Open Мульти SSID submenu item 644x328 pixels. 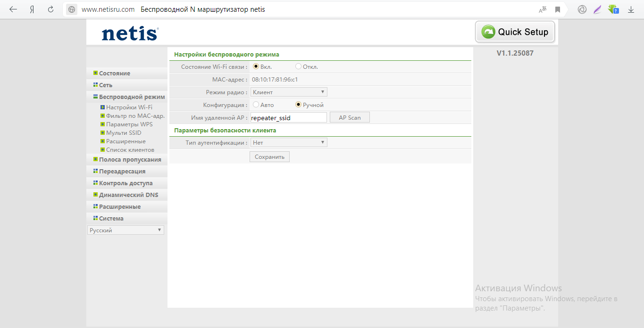(x=124, y=133)
